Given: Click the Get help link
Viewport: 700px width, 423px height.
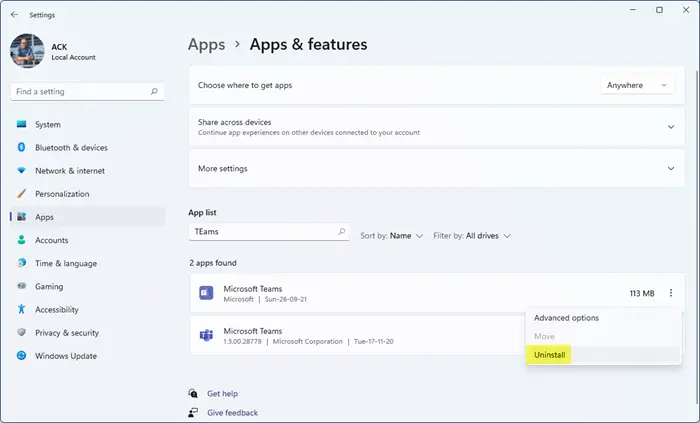Looking at the screenshot, I should tap(222, 394).
